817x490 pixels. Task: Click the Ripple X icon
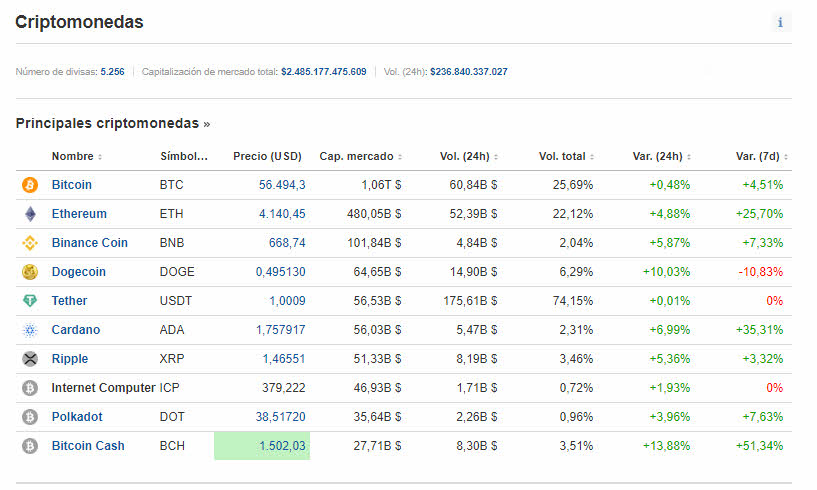coord(29,359)
